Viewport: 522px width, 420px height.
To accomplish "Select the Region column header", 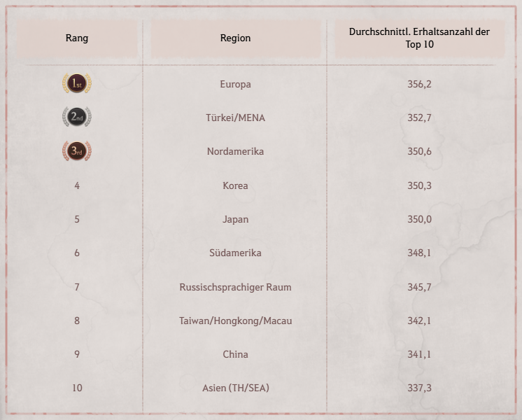I will 235,38.
